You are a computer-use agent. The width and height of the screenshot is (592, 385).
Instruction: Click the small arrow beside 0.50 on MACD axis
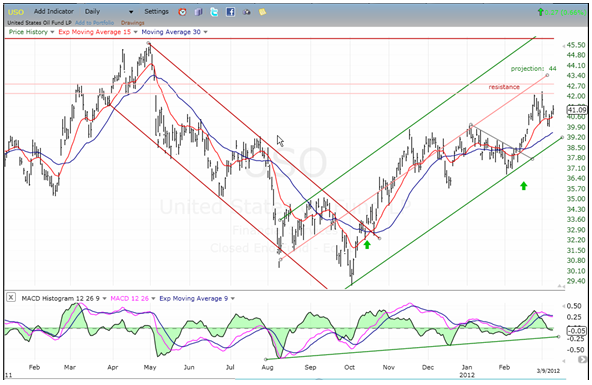(x=564, y=306)
